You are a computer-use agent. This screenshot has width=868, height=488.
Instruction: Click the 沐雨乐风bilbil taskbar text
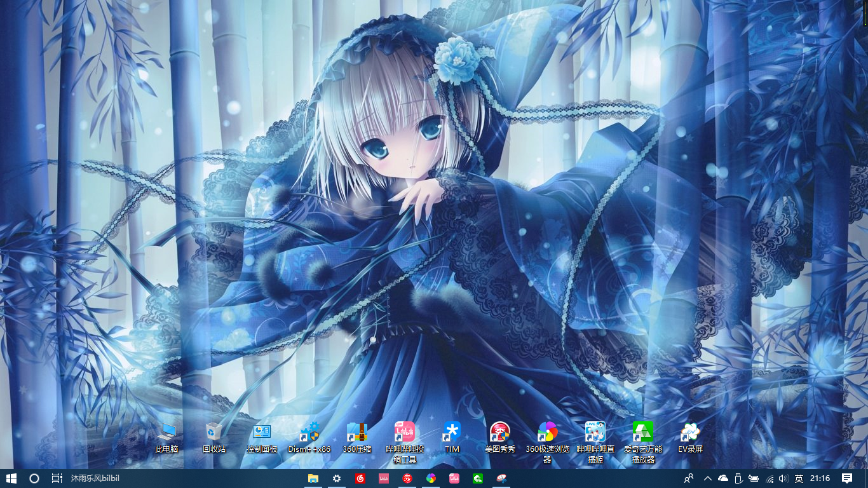point(95,478)
